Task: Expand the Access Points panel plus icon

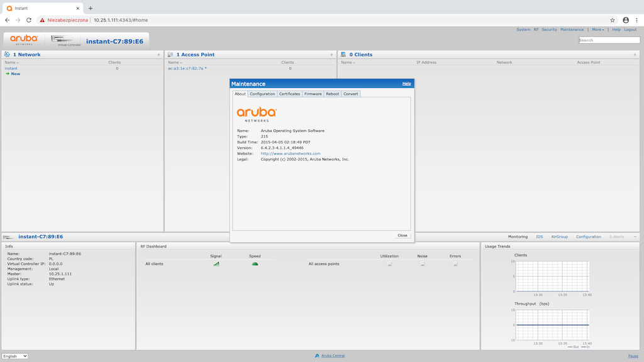Action: (331, 55)
